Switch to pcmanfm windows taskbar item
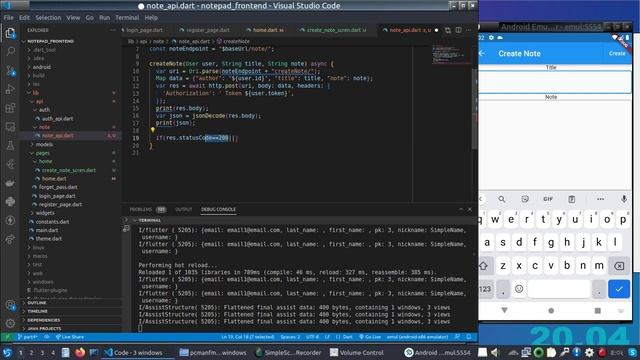The height and width of the screenshot is (360, 640). coord(213,352)
